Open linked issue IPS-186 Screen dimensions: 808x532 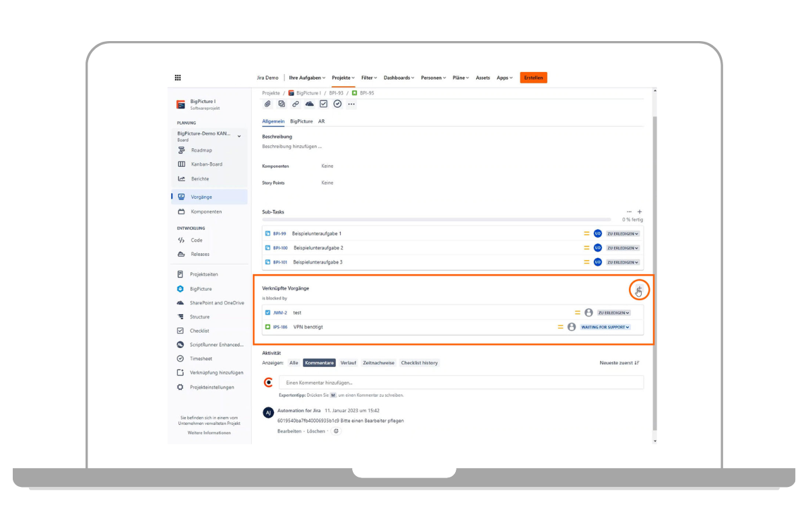point(280,327)
